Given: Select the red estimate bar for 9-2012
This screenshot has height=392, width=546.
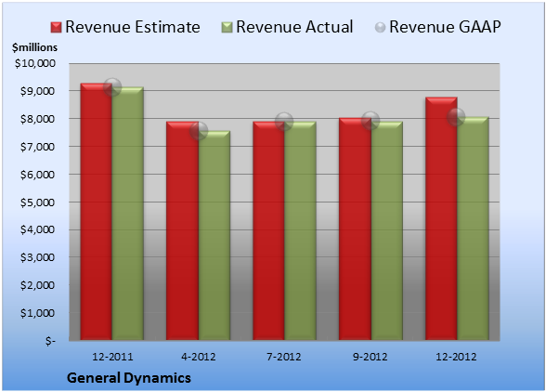Looking at the screenshot, I should [x=355, y=229].
